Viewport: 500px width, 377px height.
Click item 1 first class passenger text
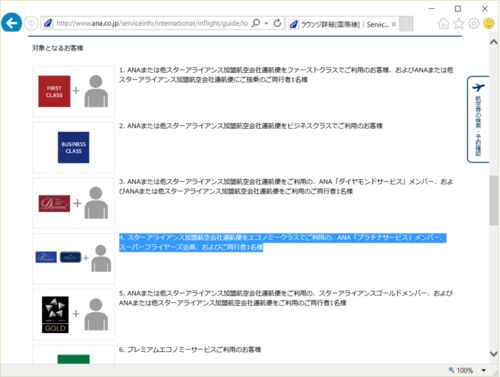(x=286, y=75)
